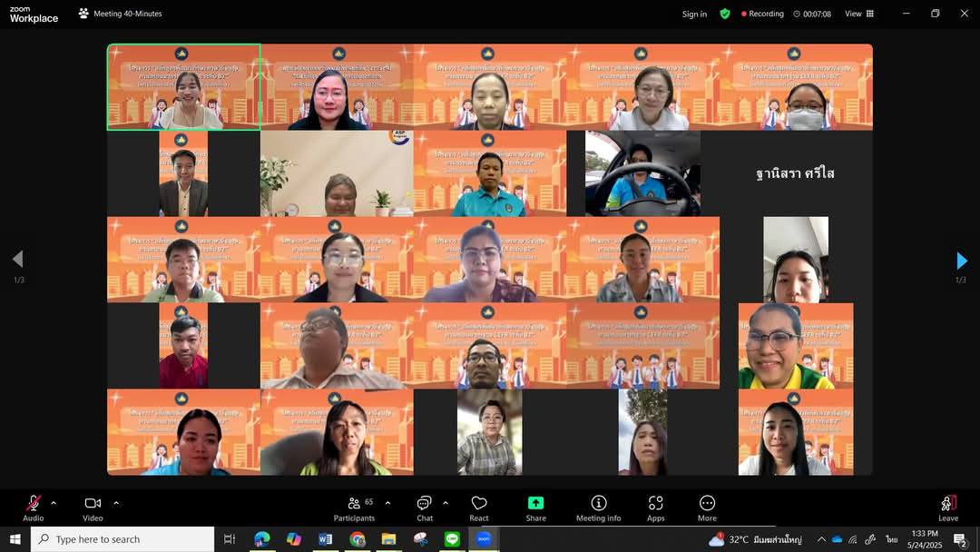The height and width of the screenshot is (552, 980).
Task: Expand the Participants options arrow
Action: pyautogui.click(x=388, y=503)
